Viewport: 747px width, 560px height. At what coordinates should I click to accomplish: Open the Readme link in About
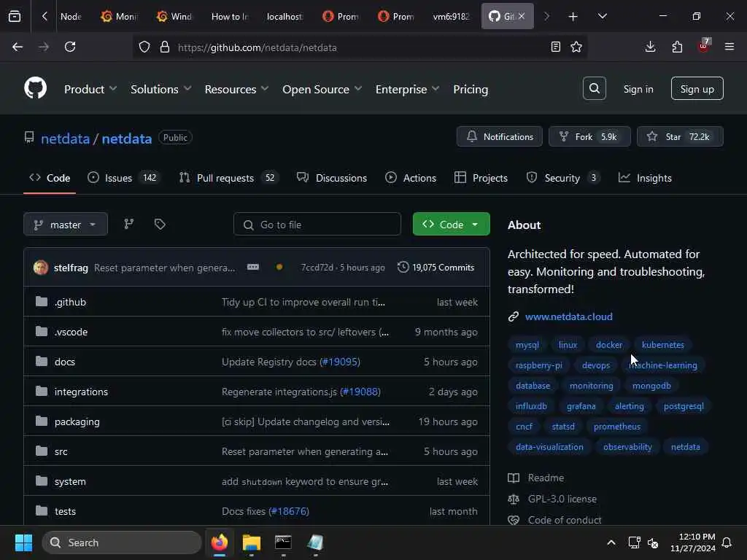click(546, 478)
